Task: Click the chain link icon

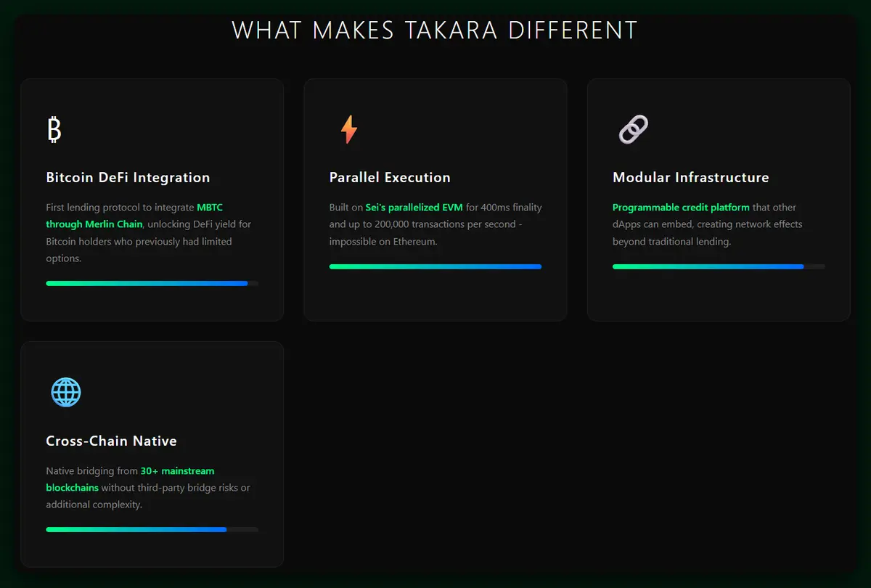Action: (x=633, y=130)
